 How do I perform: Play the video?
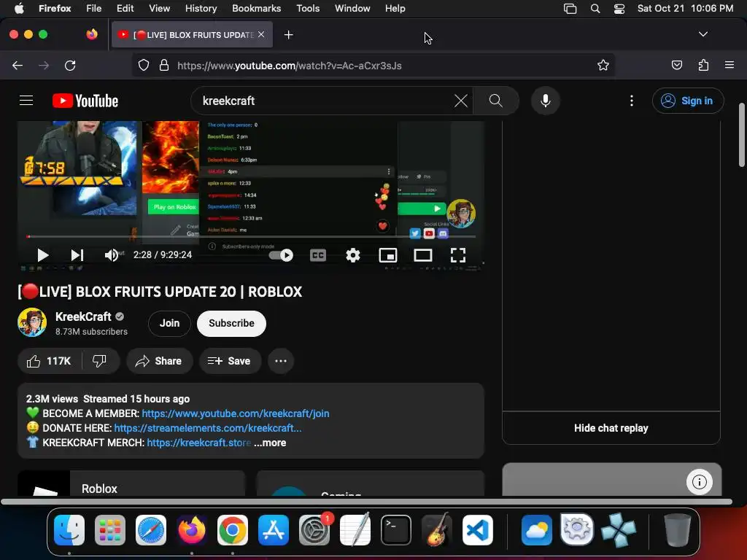[43, 255]
